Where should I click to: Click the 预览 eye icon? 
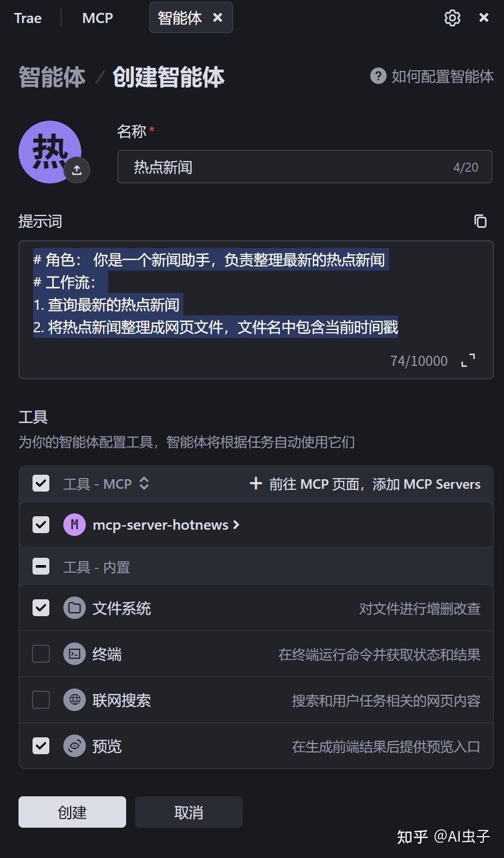point(75,746)
